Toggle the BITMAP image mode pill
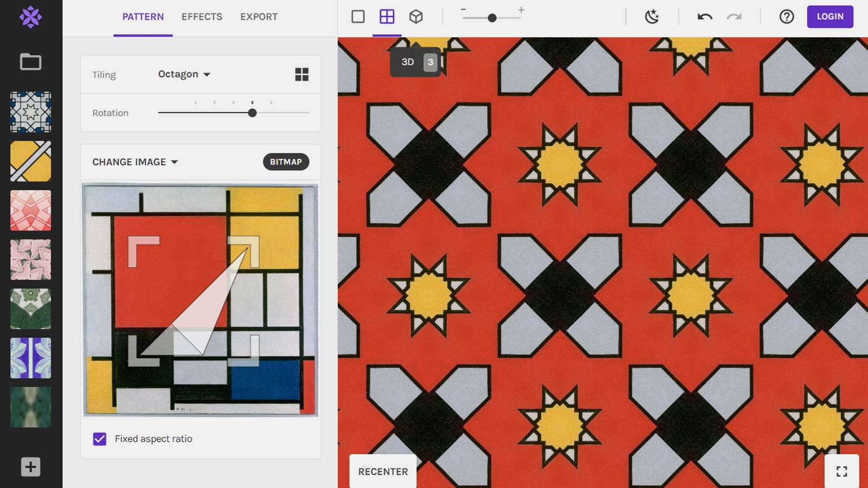Viewport: 868px width, 488px height. [x=286, y=162]
